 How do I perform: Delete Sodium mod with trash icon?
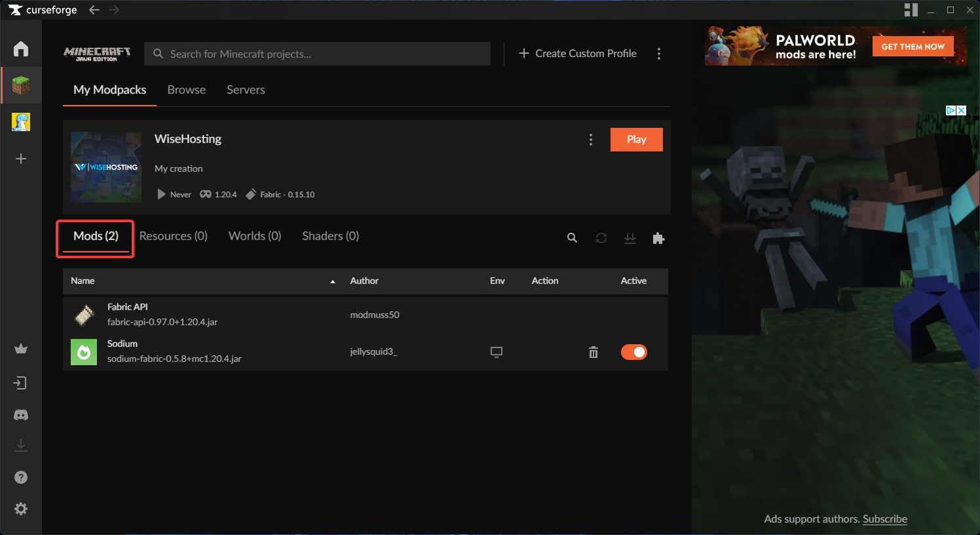pos(594,352)
